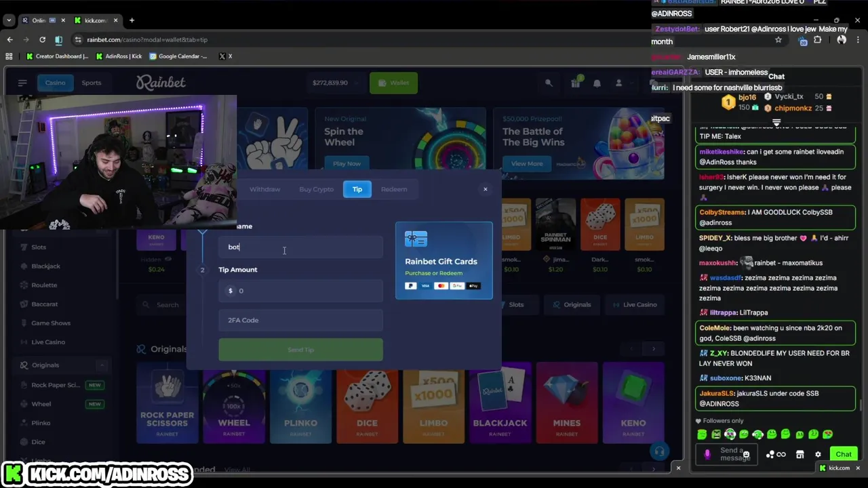Click the browser back arrow
Image resolution: width=868 pixels, height=488 pixels.
pyautogui.click(x=9, y=39)
